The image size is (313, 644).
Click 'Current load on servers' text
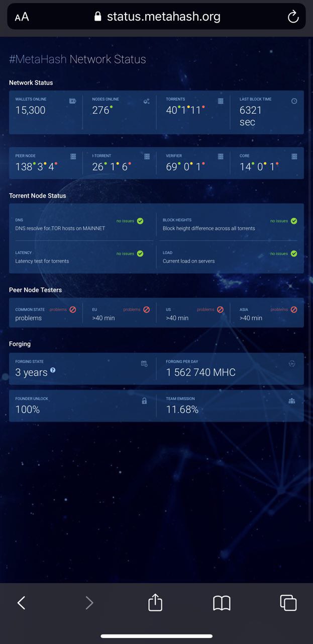pos(189,261)
